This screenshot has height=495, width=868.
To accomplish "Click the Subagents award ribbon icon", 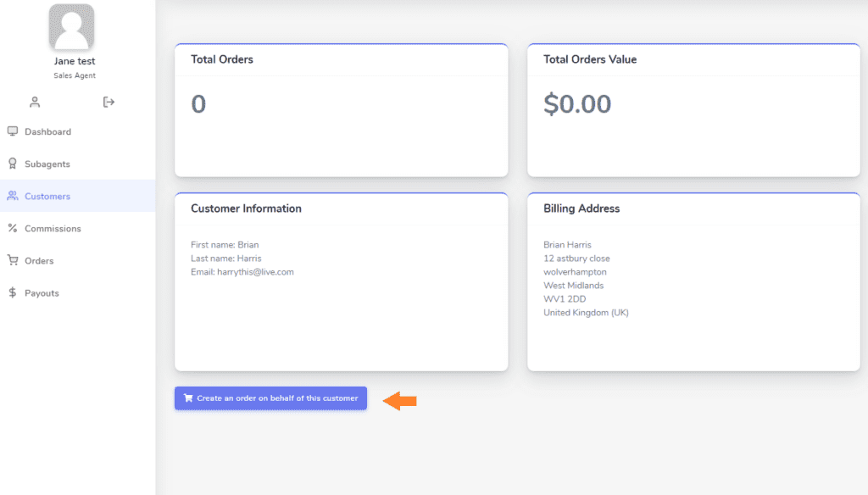I will coord(12,164).
